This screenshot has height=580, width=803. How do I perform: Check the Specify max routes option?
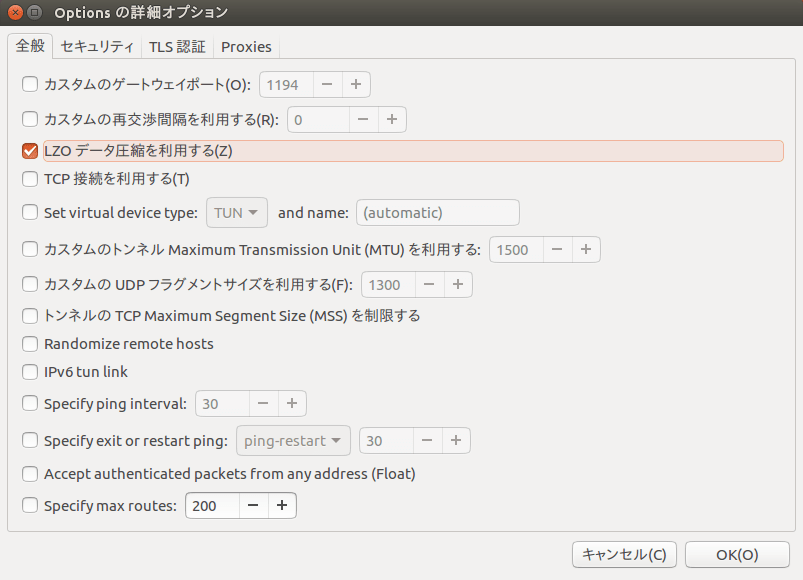[29, 506]
